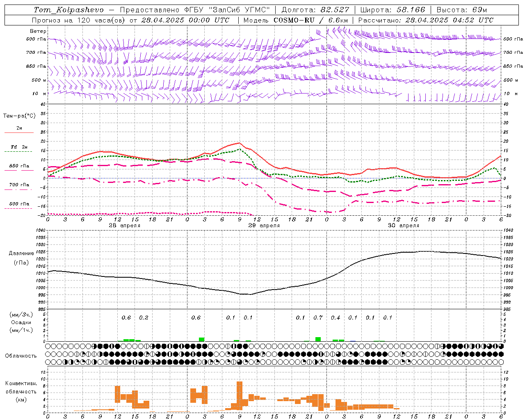This screenshot has width=525, height=420.
Task: Click the 30 апреля date label
Action: click(403, 226)
